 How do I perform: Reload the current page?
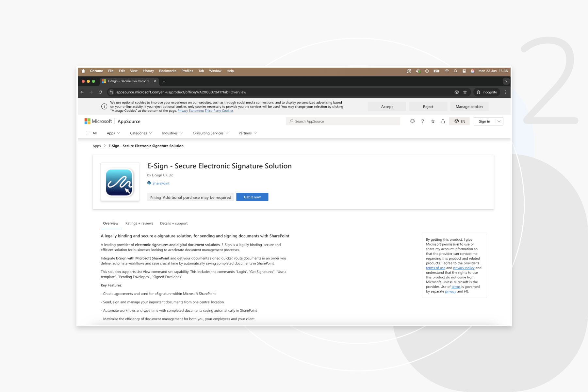[100, 92]
